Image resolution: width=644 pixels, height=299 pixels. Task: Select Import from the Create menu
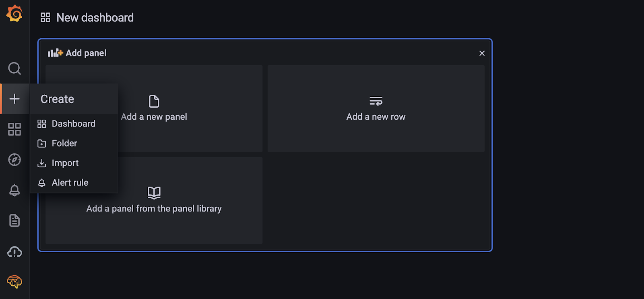pyautogui.click(x=65, y=163)
